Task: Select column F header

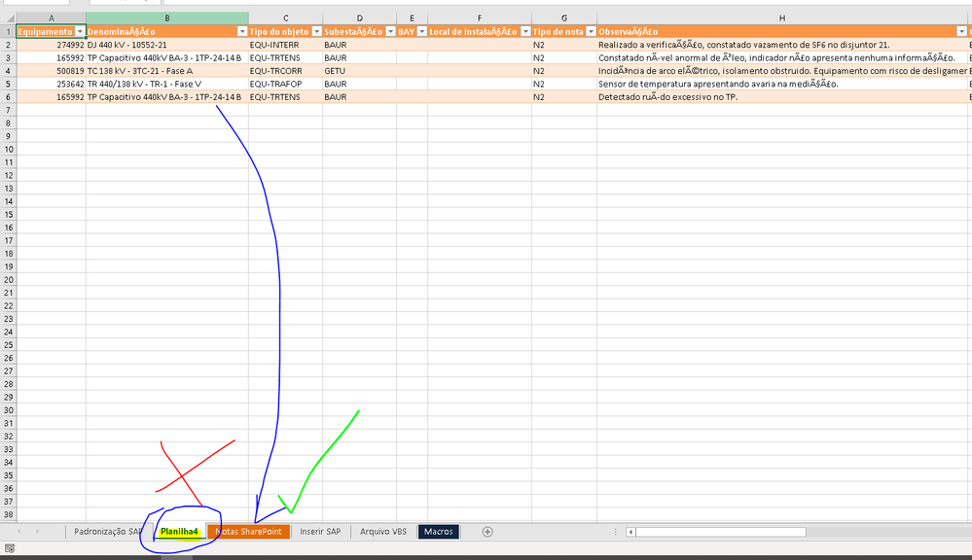Action: coord(479,18)
